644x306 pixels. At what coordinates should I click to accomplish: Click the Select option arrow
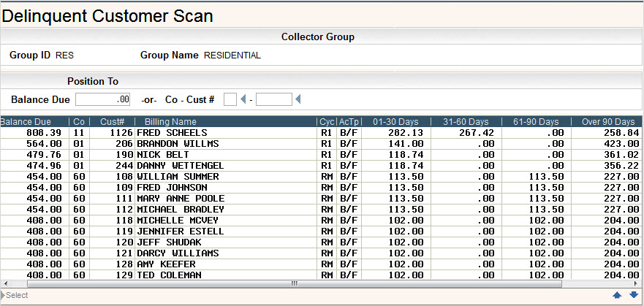(x=3, y=295)
